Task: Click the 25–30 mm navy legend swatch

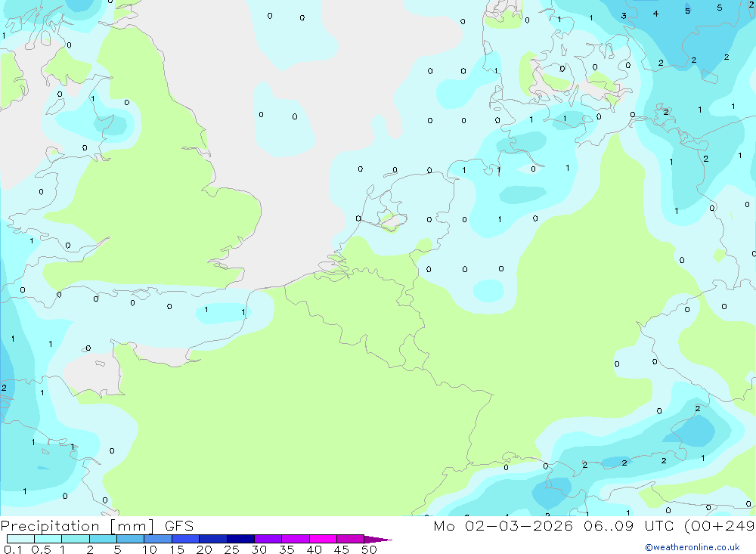Action: [x=240, y=539]
